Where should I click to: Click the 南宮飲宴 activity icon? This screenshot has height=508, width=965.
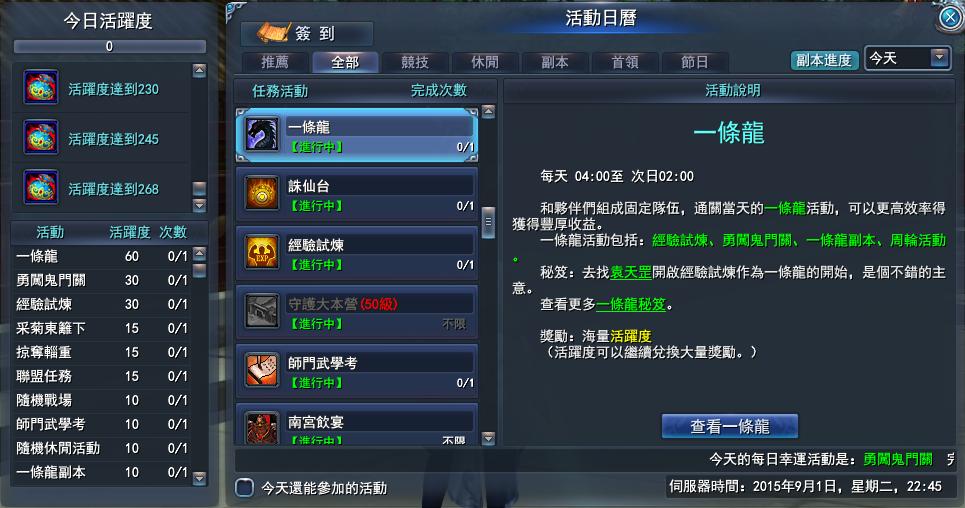(262, 427)
